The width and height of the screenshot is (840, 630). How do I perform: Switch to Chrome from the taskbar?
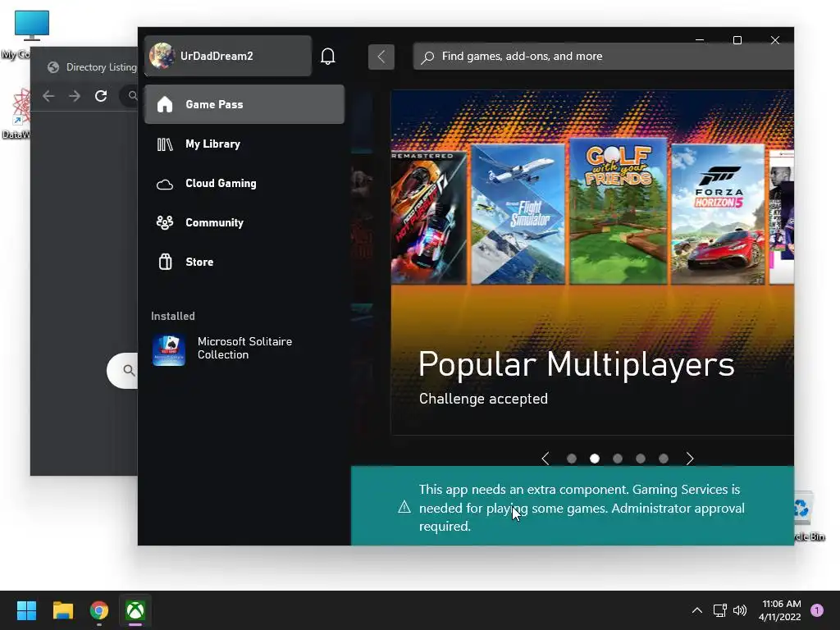(x=99, y=610)
